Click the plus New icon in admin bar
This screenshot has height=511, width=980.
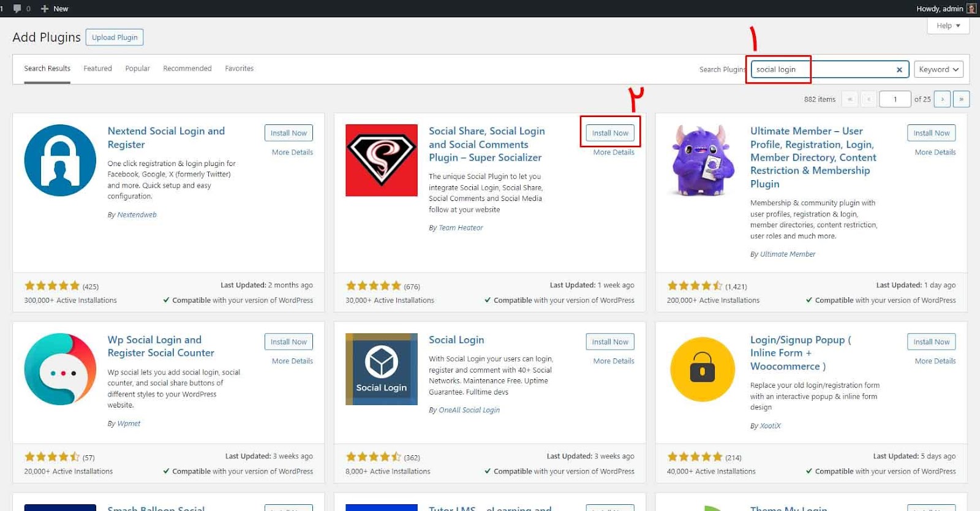pos(45,9)
